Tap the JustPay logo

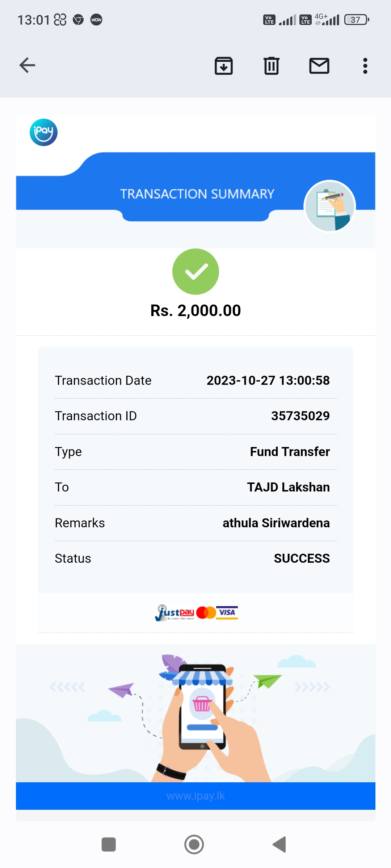175,613
